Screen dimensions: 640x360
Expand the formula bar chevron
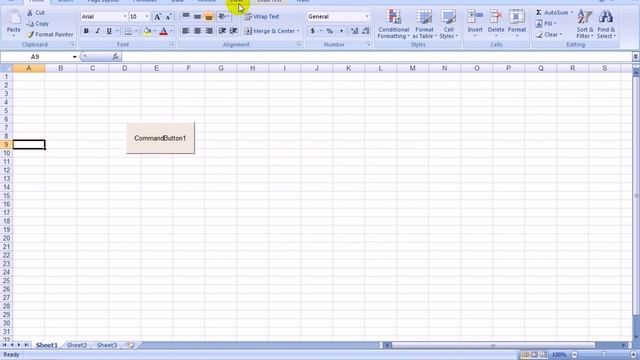pyautogui.click(x=636, y=57)
